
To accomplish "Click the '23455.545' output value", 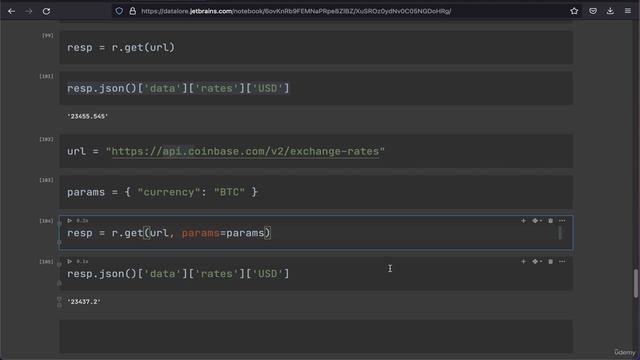I will point(88,116).
